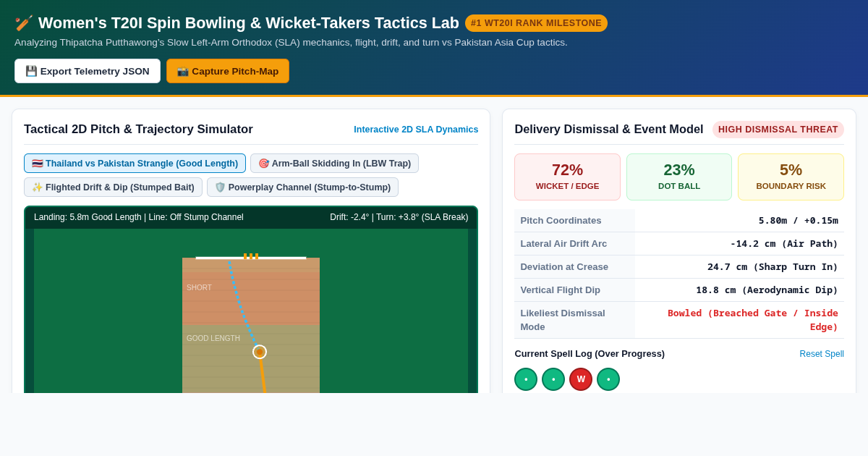Click the subtitle about Thipatcha Putthawong's mechanics

click(x=291, y=43)
